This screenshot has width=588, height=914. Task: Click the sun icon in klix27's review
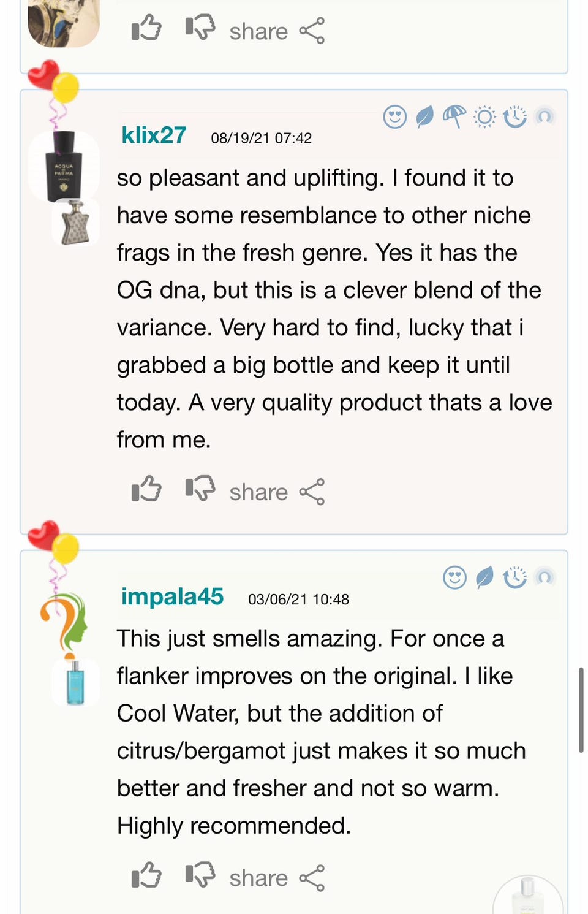click(x=484, y=116)
